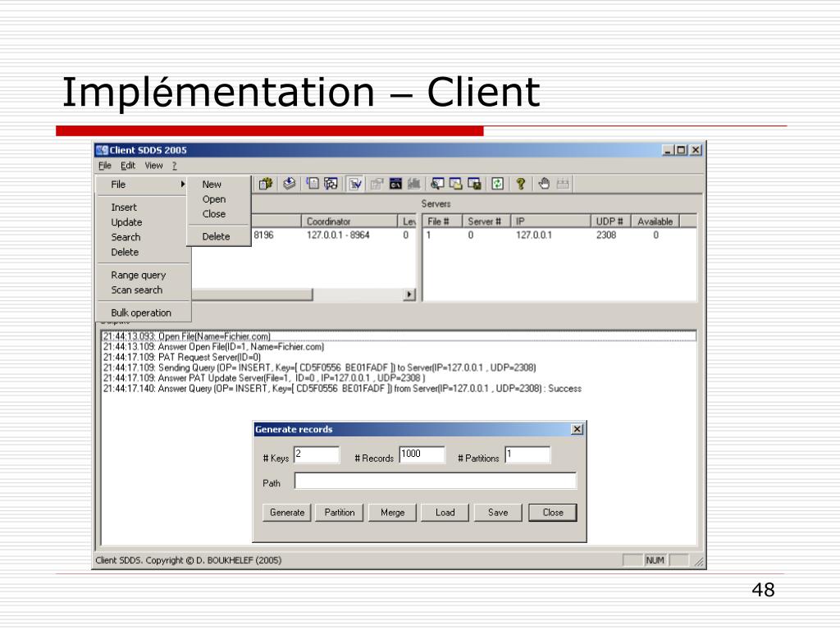The height and width of the screenshot is (630, 840).
Task: Click the UDP # column header
Action: (x=610, y=221)
